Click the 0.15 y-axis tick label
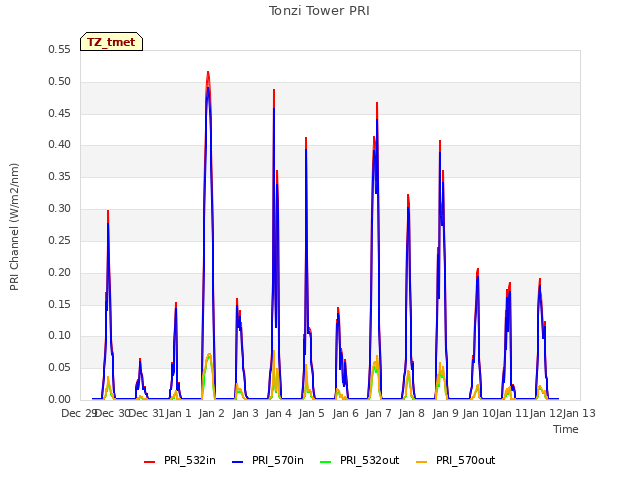Screen dimensions: 640x480 coord(59,304)
